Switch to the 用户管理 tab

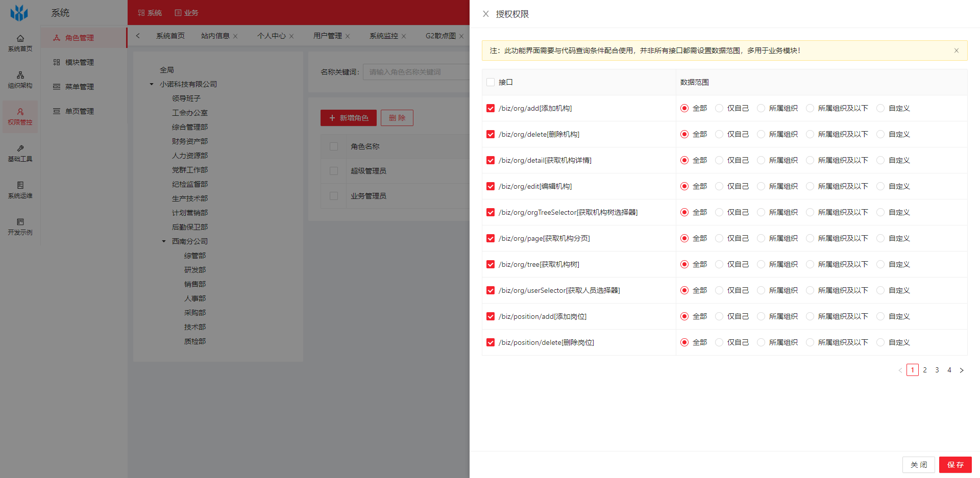327,36
